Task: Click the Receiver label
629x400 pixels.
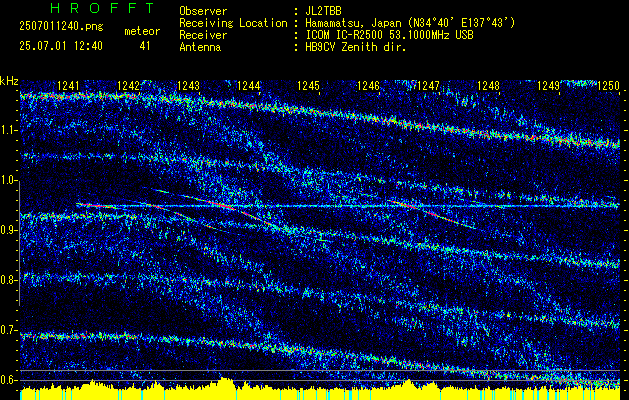Action: tap(203, 35)
